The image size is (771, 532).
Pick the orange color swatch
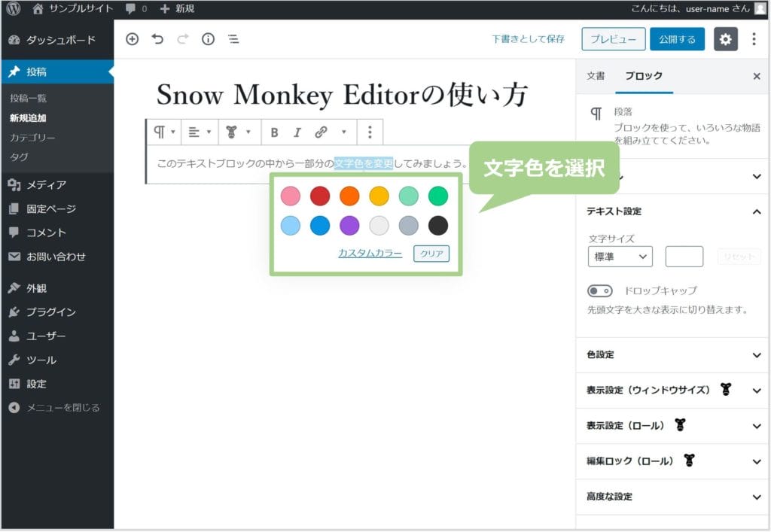coord(349,196)
